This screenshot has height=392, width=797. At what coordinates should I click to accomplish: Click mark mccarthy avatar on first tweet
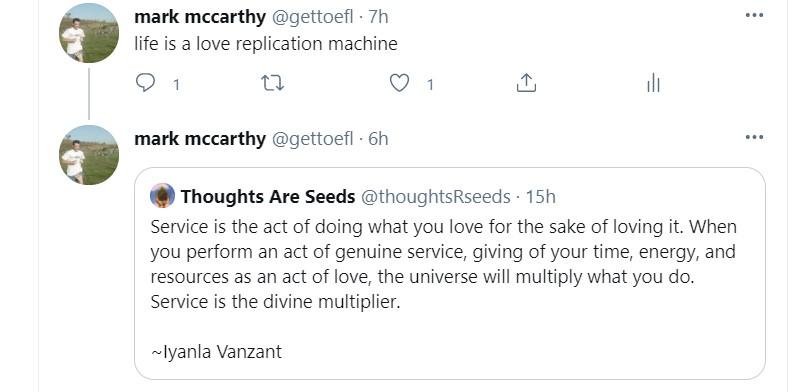tap(89, 33)
